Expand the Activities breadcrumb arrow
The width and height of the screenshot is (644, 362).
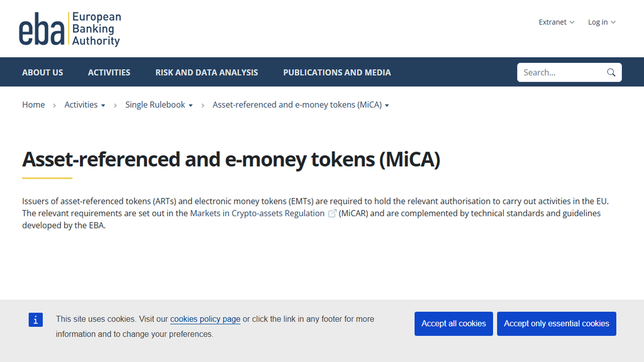103,106
